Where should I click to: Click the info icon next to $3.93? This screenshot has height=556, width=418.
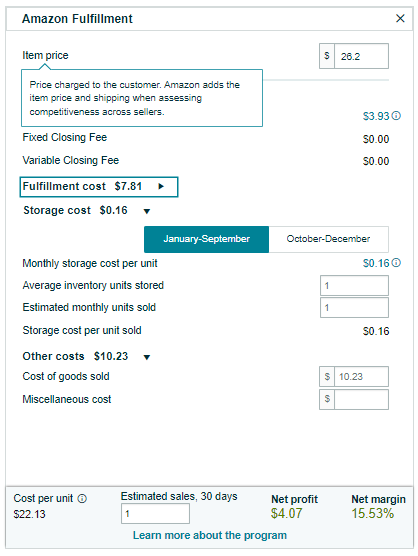coord(397,116)
